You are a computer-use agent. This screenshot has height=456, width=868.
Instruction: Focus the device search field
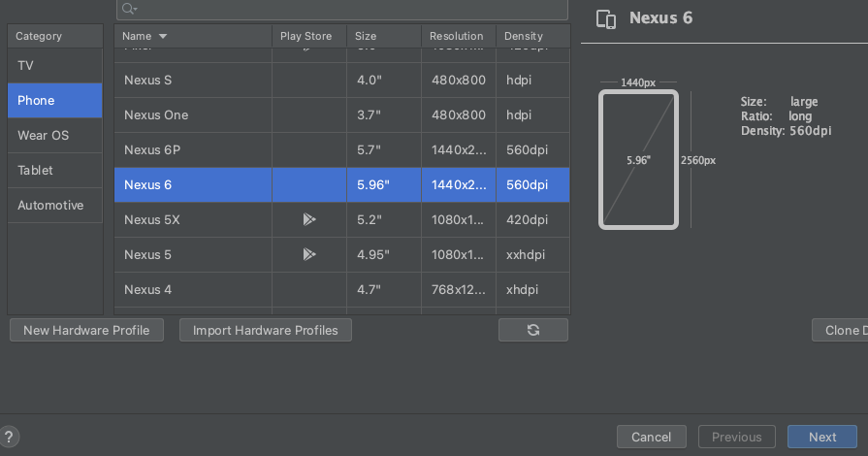(x=342, y=9)
